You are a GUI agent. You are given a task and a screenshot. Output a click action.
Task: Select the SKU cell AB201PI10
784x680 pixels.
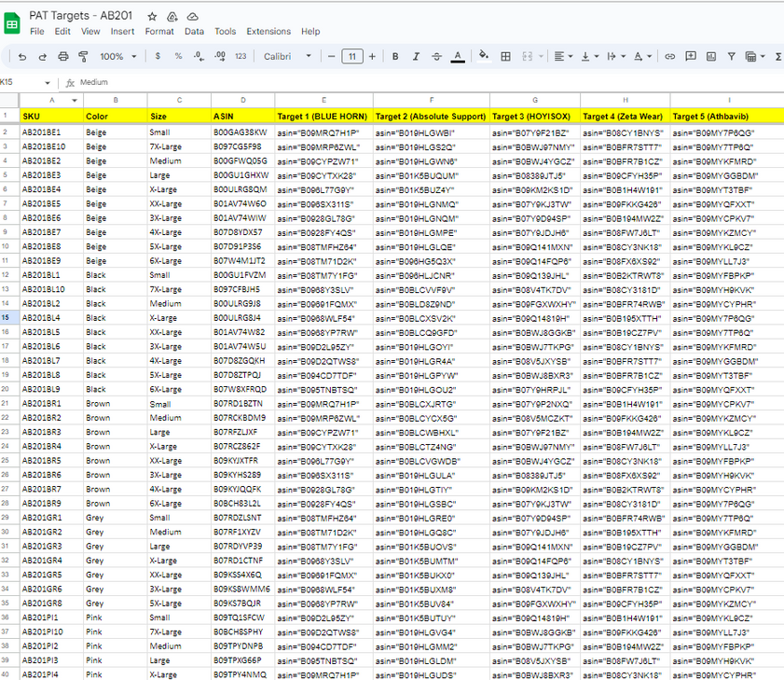pos(51,632)
